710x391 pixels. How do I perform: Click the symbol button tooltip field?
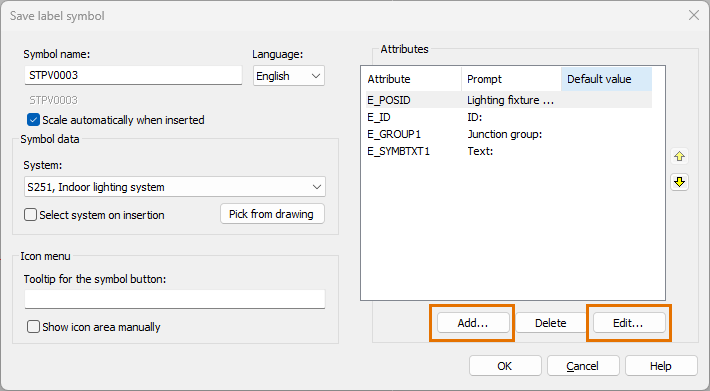point(175,299)
